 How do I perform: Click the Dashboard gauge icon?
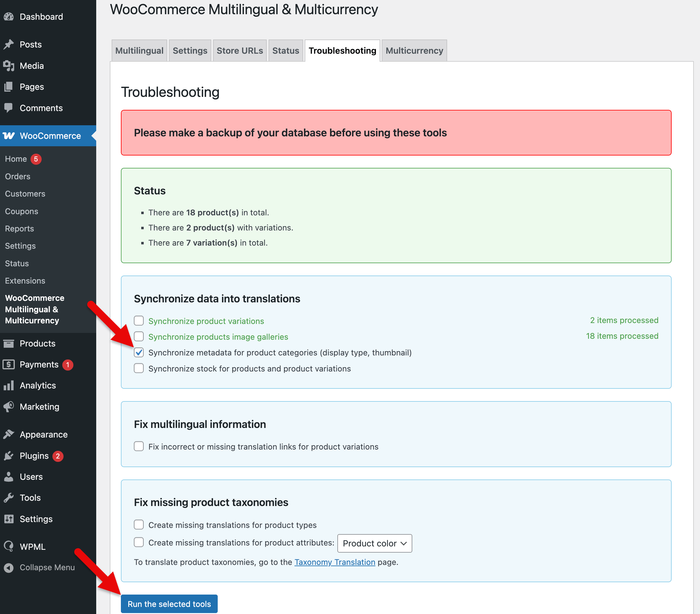[x=9, y=16]
